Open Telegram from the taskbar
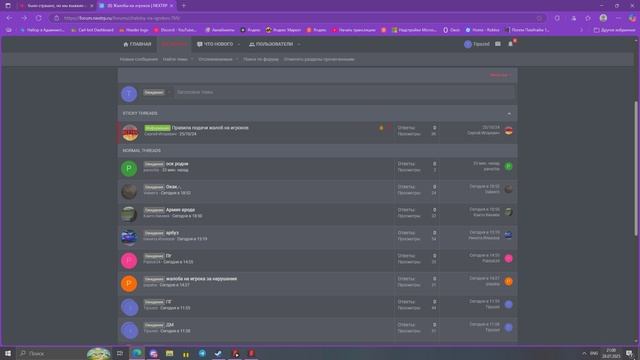This screenshot has height=360, width=640. [x=202, y=353]
